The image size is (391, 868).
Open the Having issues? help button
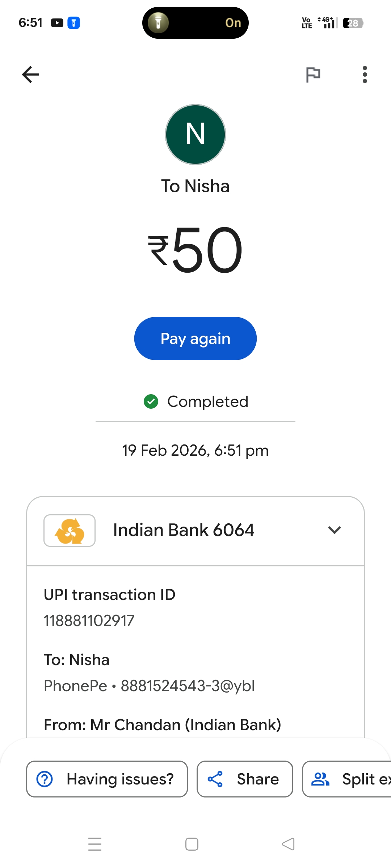click(x=107, y=779)
